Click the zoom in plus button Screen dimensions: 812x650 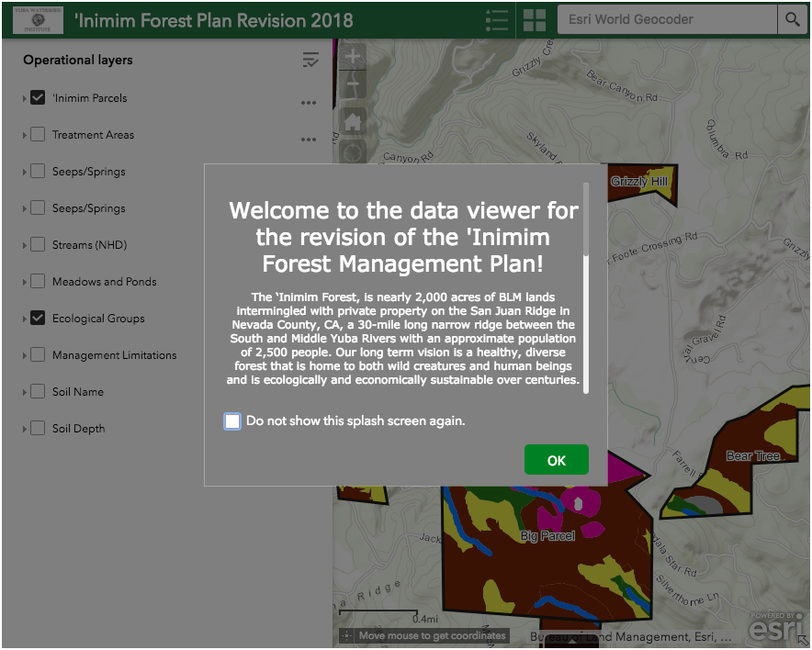click(x=353, y=57)
